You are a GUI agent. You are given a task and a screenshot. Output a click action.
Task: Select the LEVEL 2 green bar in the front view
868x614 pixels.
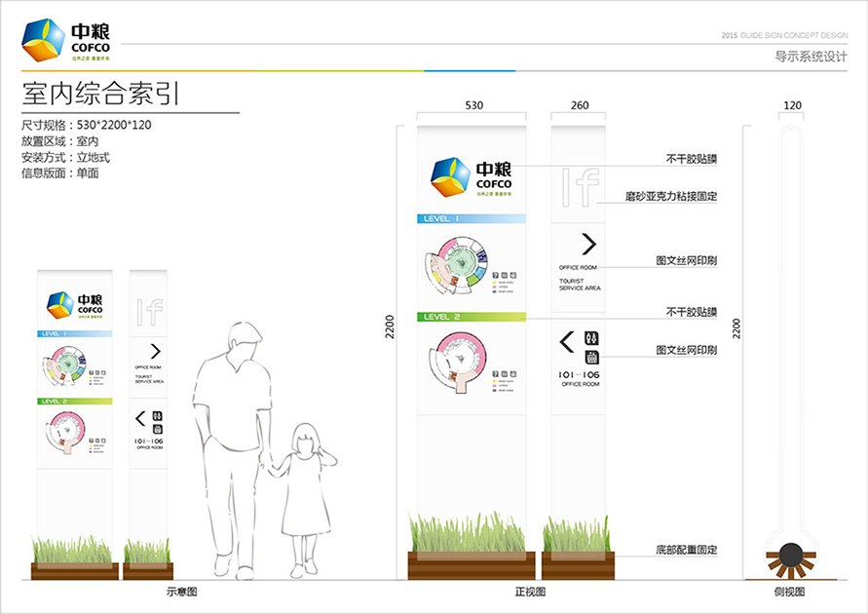coord(472,317)
